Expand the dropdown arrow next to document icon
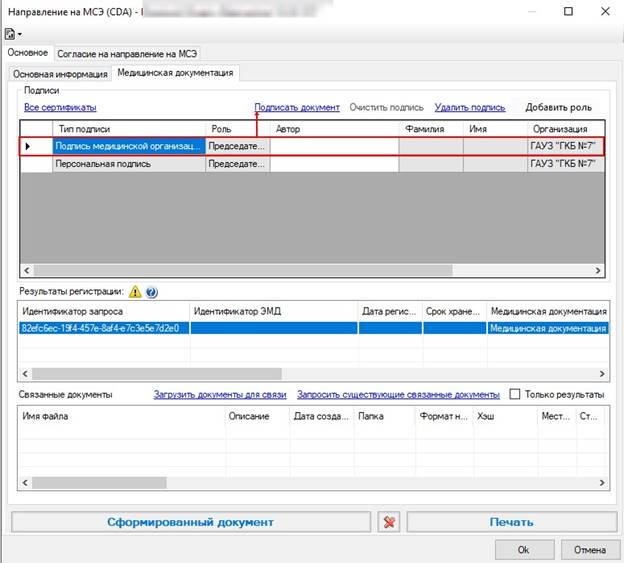The width and height of the screenshot is (624, 563). pyautogui.click(x=20, y=35)
